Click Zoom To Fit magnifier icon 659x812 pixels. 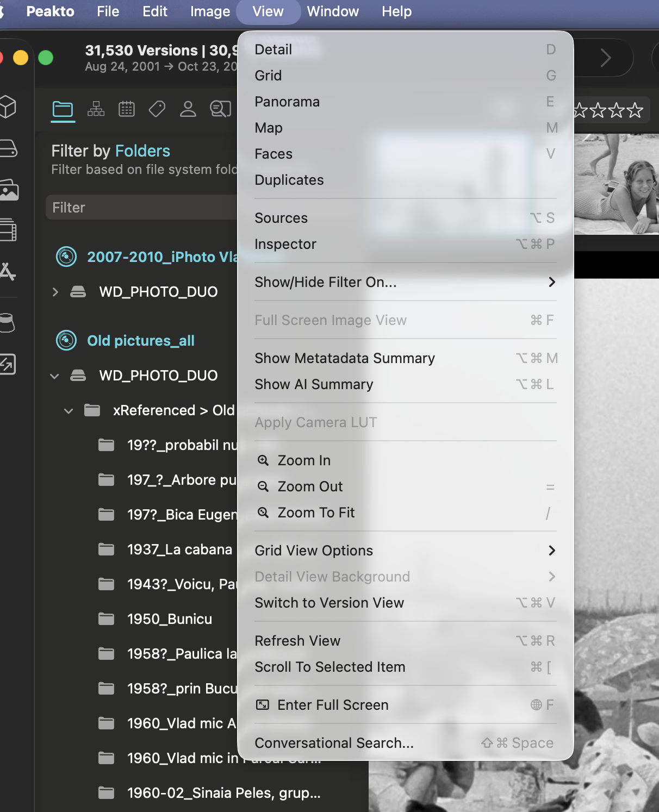coord(263,513)
